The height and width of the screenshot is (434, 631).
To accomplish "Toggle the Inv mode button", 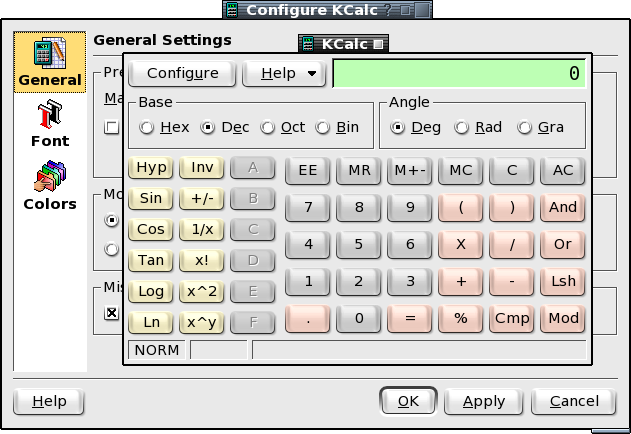I will pyautogui.click(x=202, y=167).
